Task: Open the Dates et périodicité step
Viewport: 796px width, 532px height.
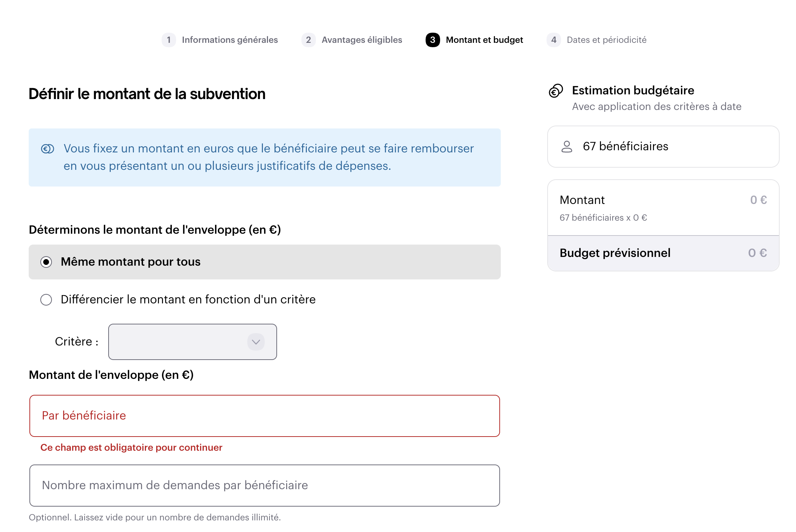Action: 607,40
